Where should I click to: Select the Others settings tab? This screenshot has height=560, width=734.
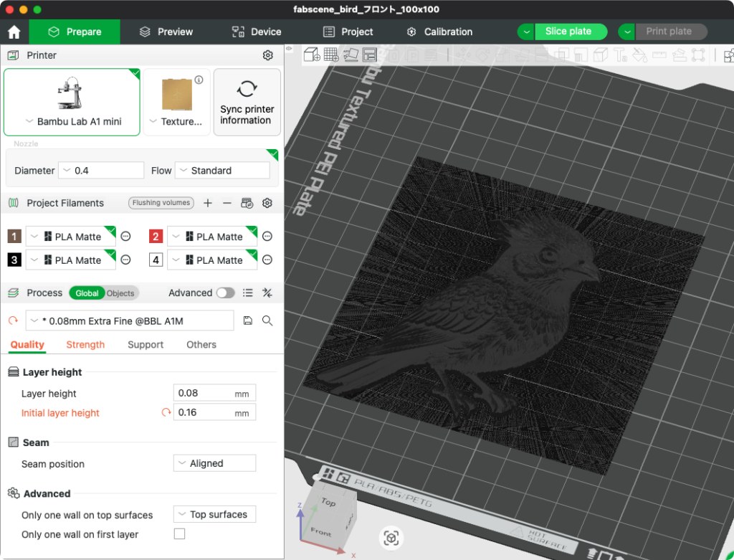pos(201,345)
